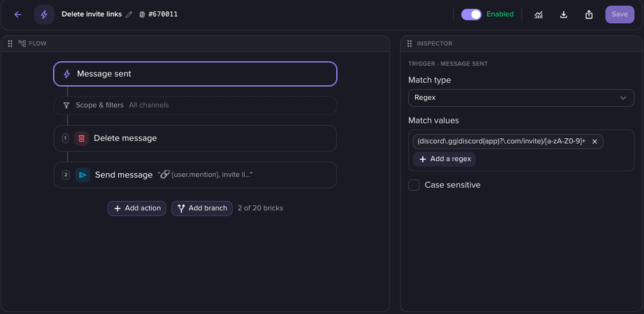Viewport: 644px width, 314px height.
Task: Click the share/export icon in header
Action: tap(589, 14)
